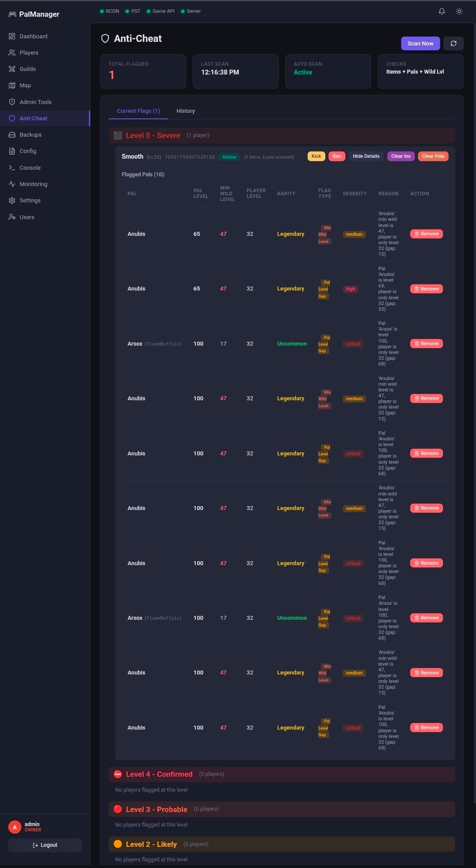Remove the first flagged Anubis pal
Viewport: 476px width, 868px height.
click(x=426, y=234)
